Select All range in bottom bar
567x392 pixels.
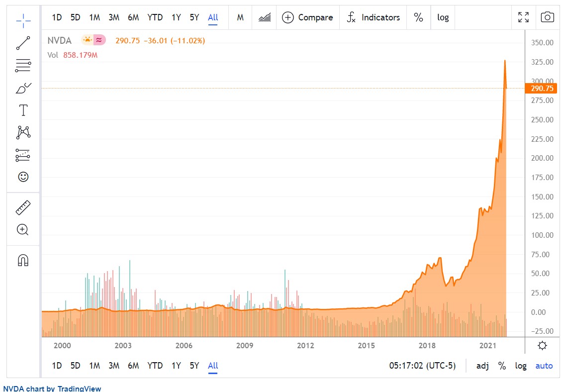click(213, 366)
